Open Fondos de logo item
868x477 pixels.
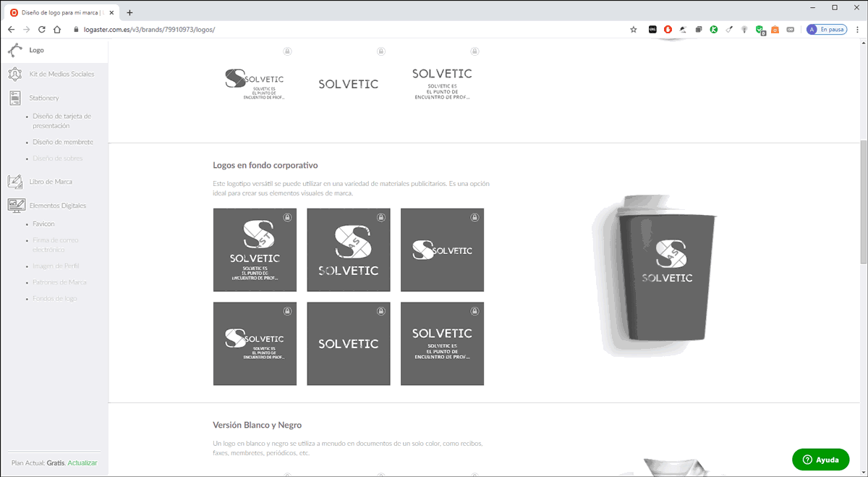coord(55,298)
